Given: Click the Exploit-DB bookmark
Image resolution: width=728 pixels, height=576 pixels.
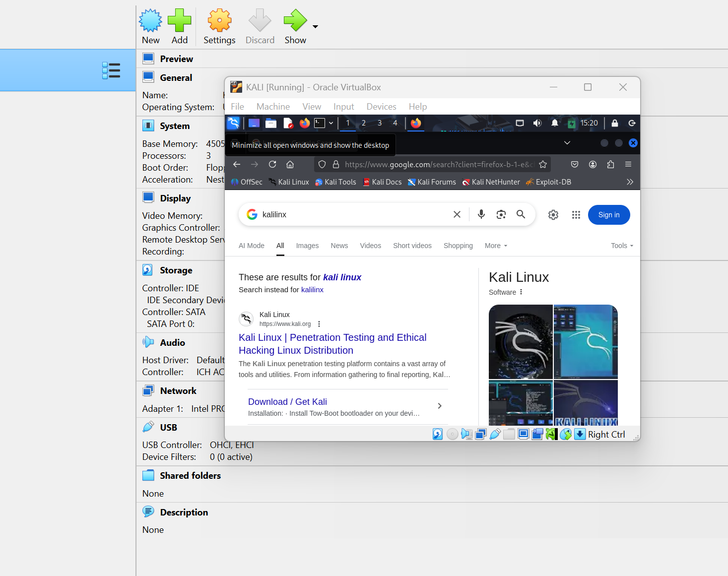Looking at the screenshot, I should coord(548,182).
